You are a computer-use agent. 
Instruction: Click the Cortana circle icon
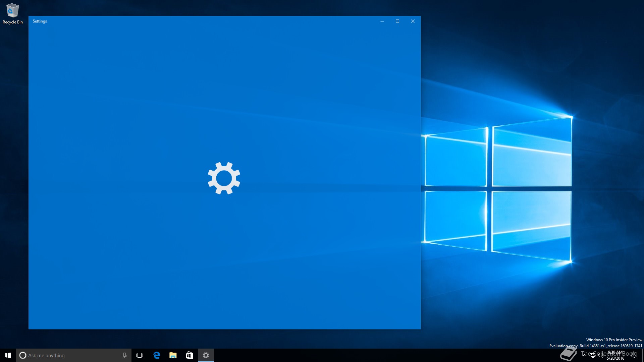tap(23, 355)
